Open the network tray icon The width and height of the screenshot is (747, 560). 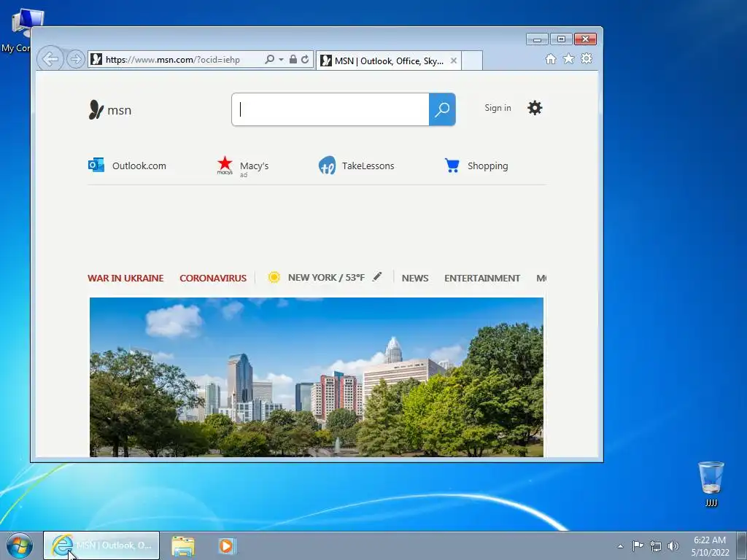coord(656,546)
